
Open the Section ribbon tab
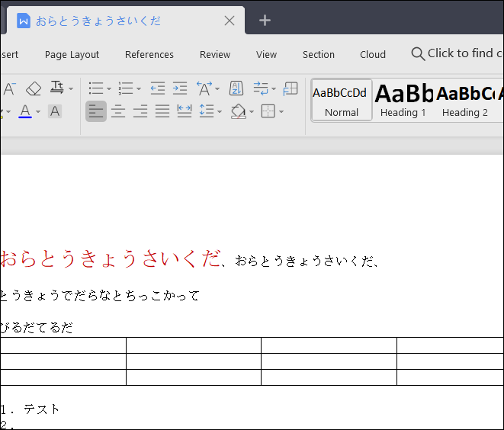point(319,55)
